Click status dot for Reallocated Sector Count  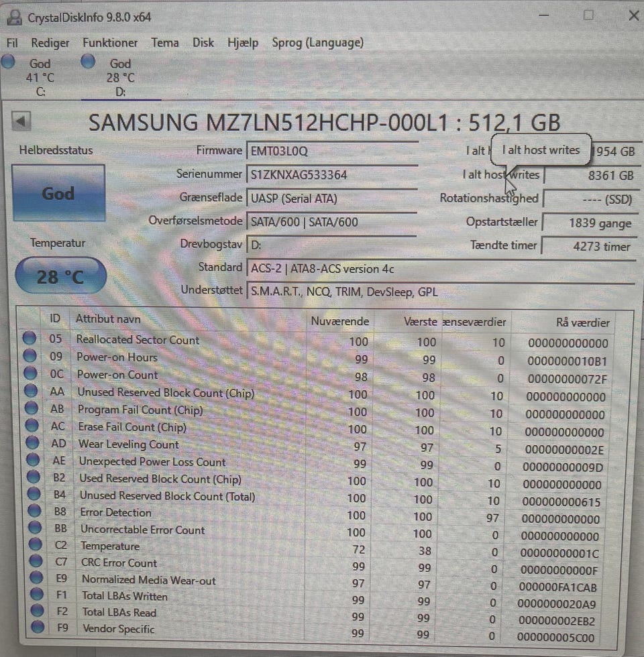[30, 338]
